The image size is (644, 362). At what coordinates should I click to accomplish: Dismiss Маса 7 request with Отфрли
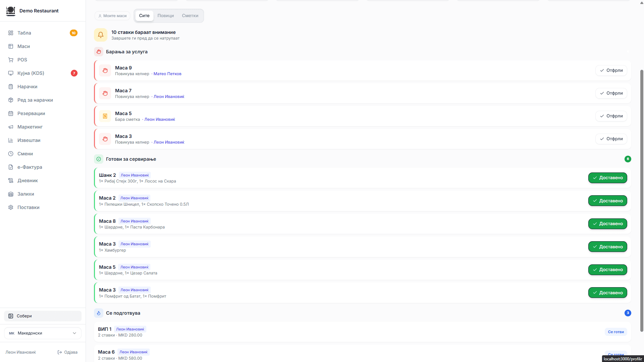(x=611, y=93)
